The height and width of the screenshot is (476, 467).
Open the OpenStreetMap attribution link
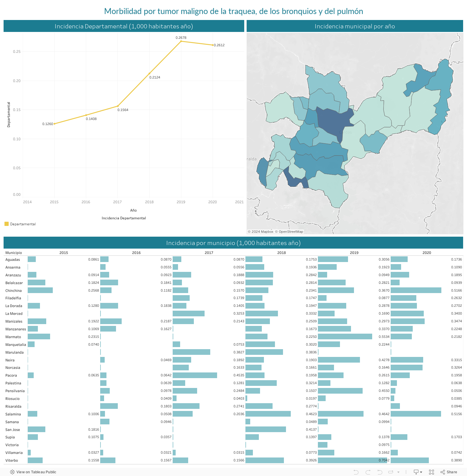289,232
